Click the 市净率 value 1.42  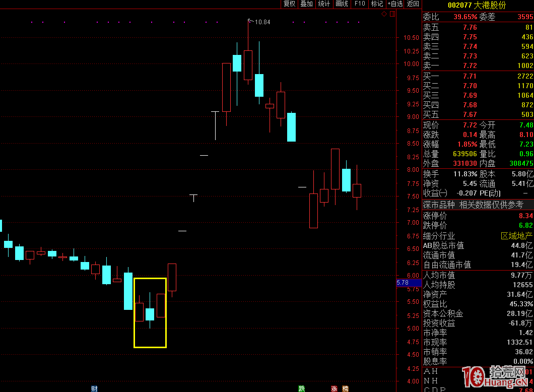coord(526,333)
